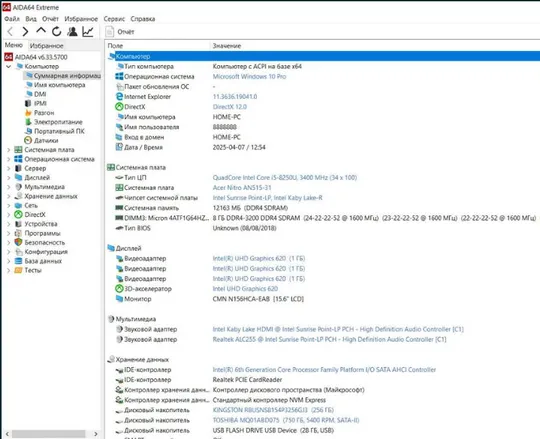Refresh the report with the Refresh icon
Image resolution: width=540 pixels, height=439 pixels.
tap(56, 32)
